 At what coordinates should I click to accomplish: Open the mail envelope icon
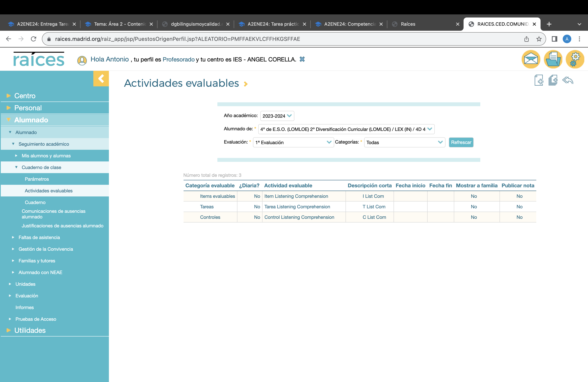coord(531,59)
